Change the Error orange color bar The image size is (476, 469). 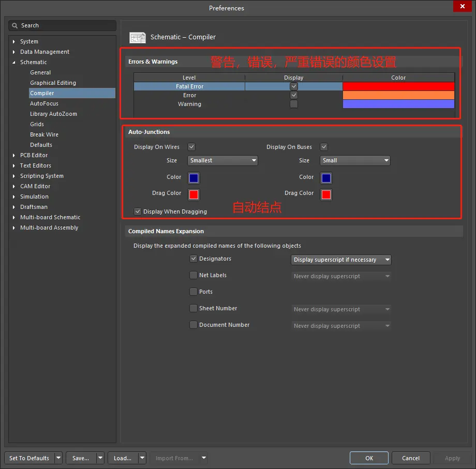coord(398,95)
